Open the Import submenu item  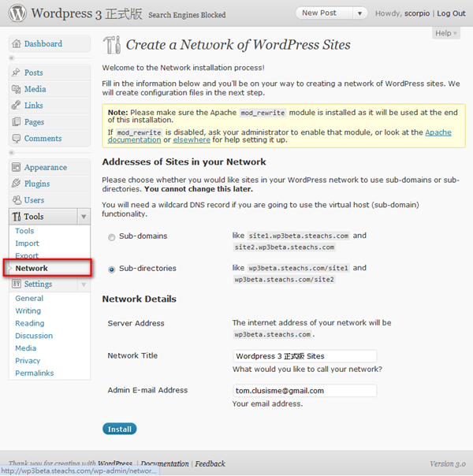pos(27,244)
